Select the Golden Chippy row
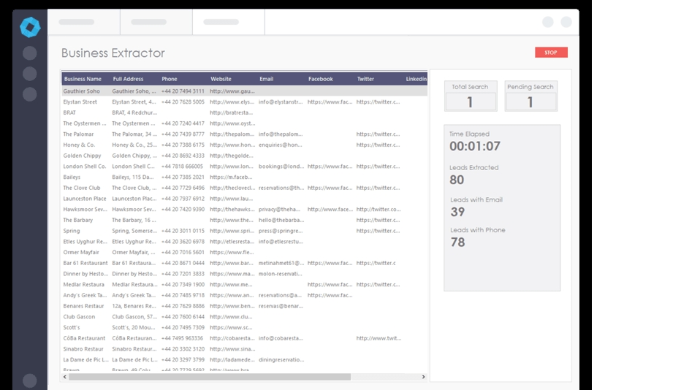Viewport: 700px width, 390px height. [x=244, y=155]
